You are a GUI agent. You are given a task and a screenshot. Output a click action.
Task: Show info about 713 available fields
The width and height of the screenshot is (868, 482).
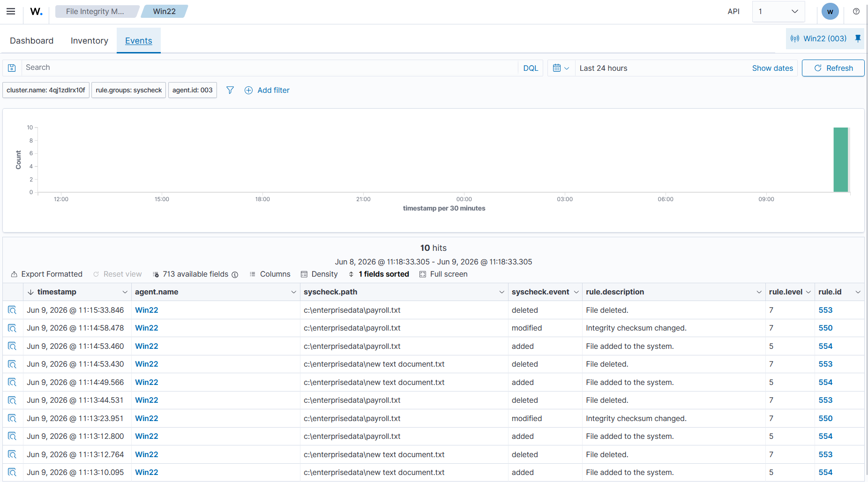[x=235, y=274]
